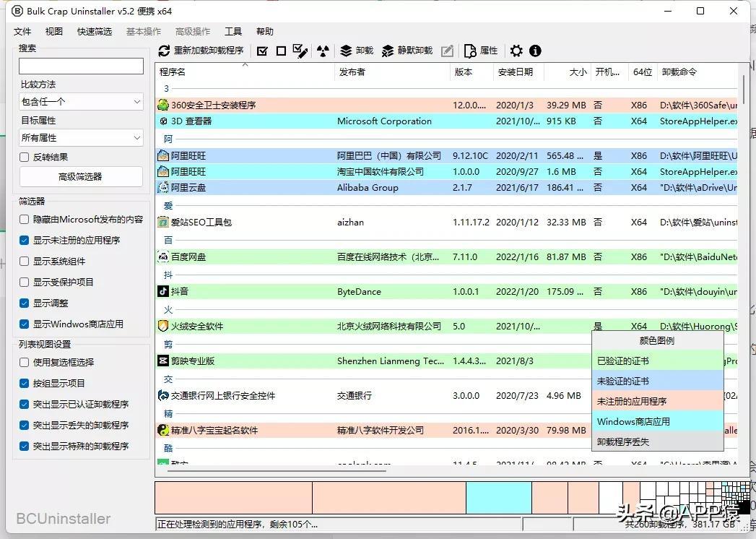The height and width of the screenshot is (539, 756).
Task: Open settings via the gear icon
Action: (x=516, y=51)
